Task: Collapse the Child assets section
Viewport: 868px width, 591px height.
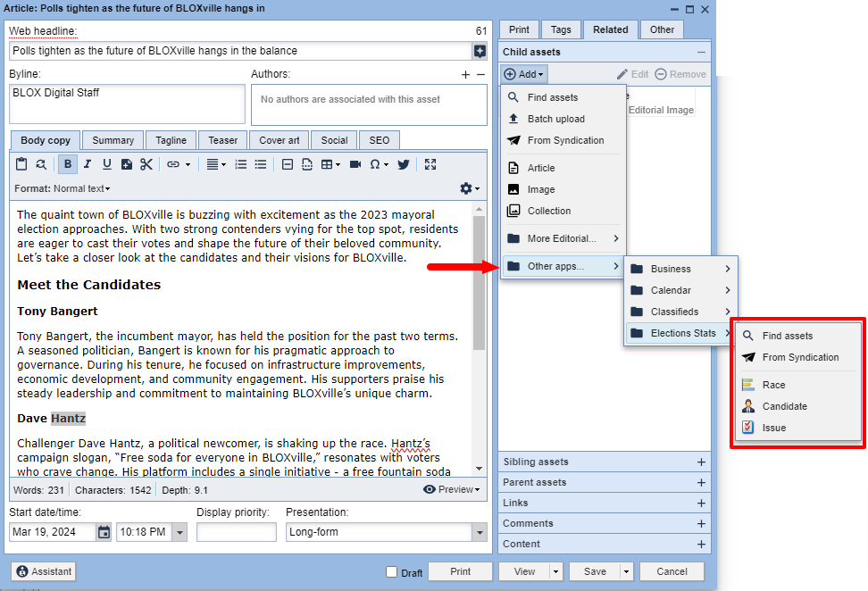Action: click(701, 52)
